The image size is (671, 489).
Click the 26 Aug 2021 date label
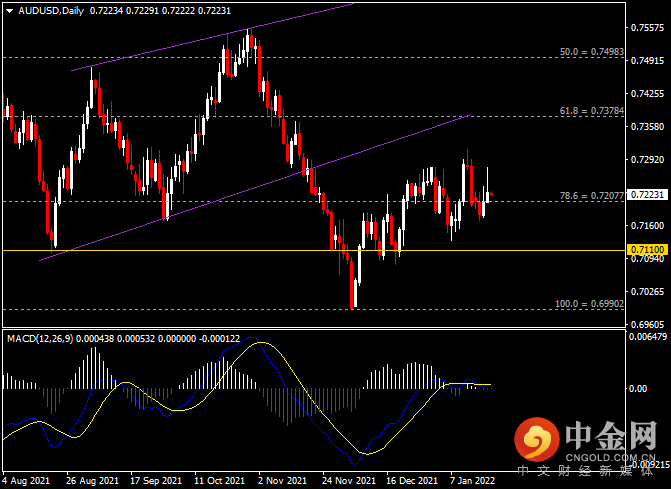coord(94,480)
